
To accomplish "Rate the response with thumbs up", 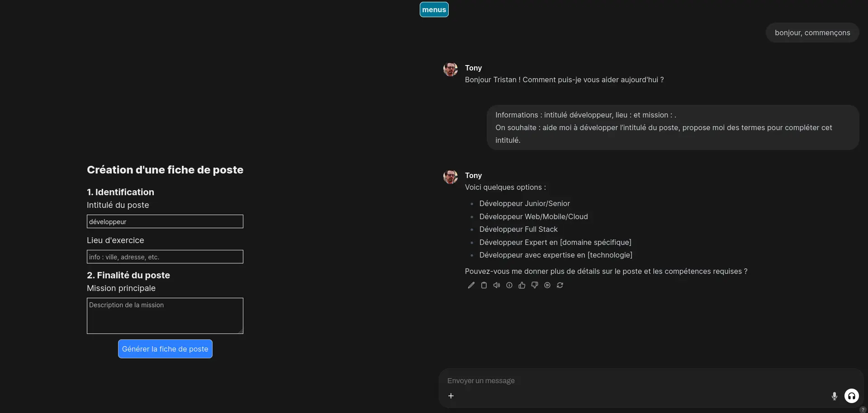I will 522,285.
